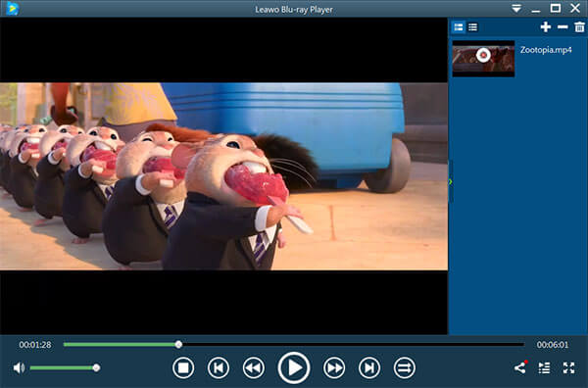Maximize the player window
588x388 pixels.
(x=556, y=8)
